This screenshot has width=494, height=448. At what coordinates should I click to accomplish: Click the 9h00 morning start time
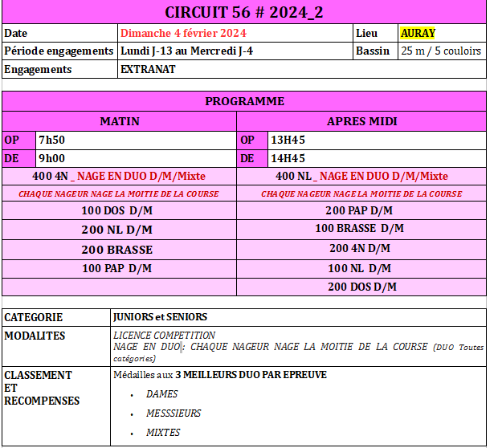(x=51, y=158)
